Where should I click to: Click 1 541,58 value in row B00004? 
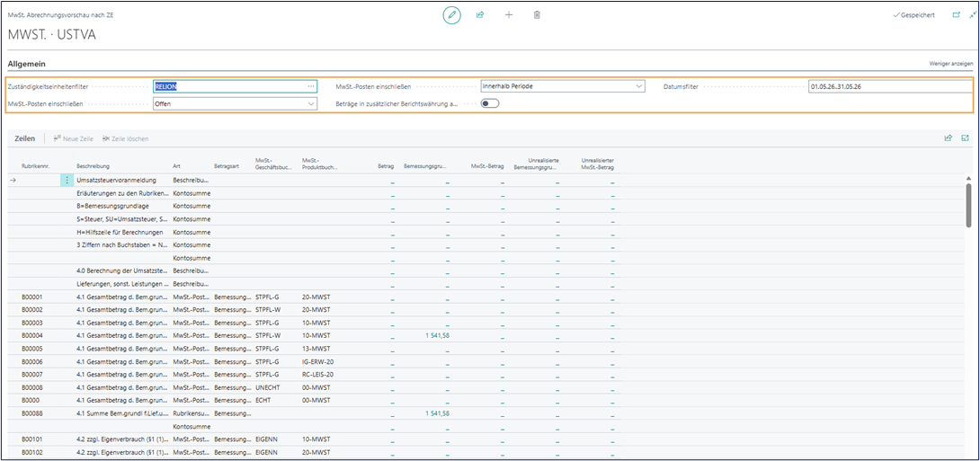[x=437, y=335]
